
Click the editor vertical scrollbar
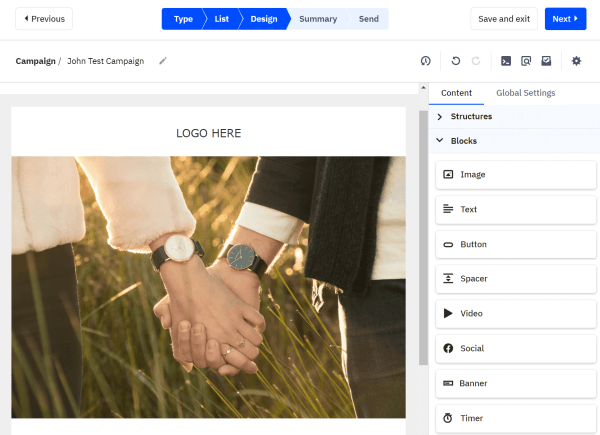[x=423, y=237]
